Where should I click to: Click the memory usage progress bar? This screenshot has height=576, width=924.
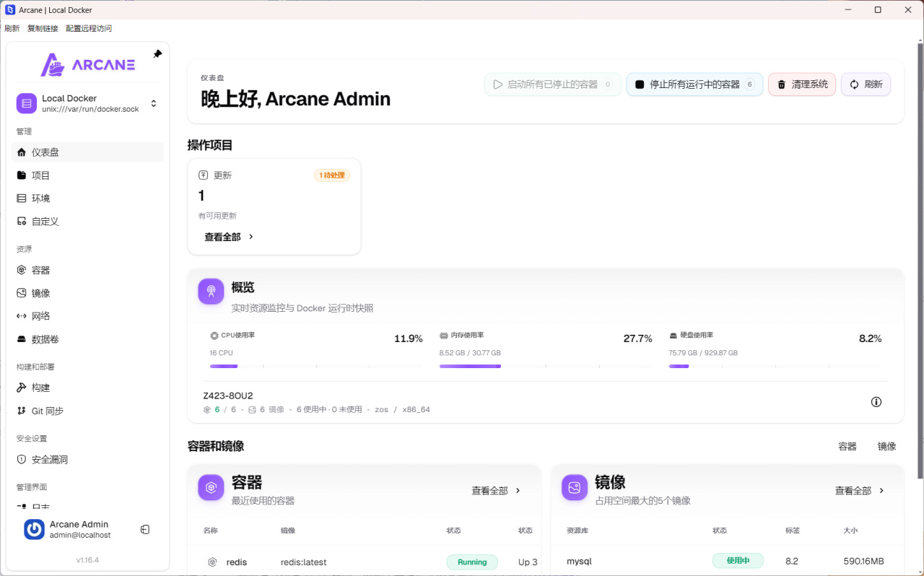pos(546,367)
